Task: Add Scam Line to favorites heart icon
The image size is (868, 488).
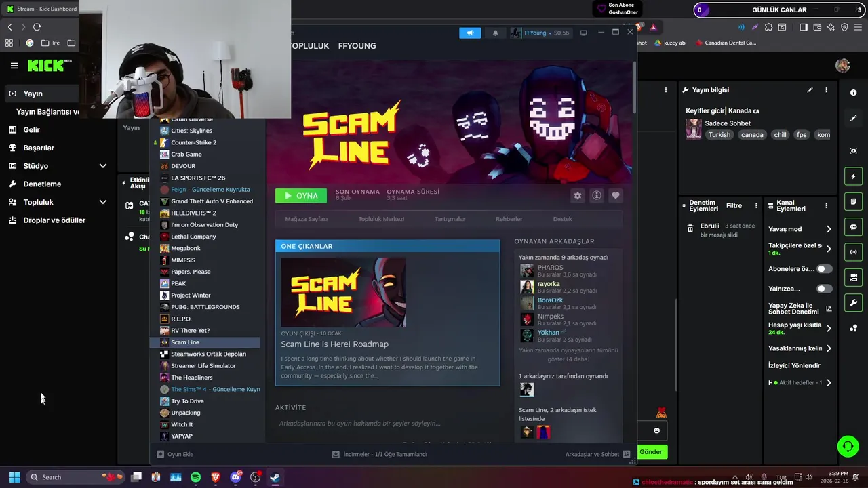Action: [x=616, y=195]
